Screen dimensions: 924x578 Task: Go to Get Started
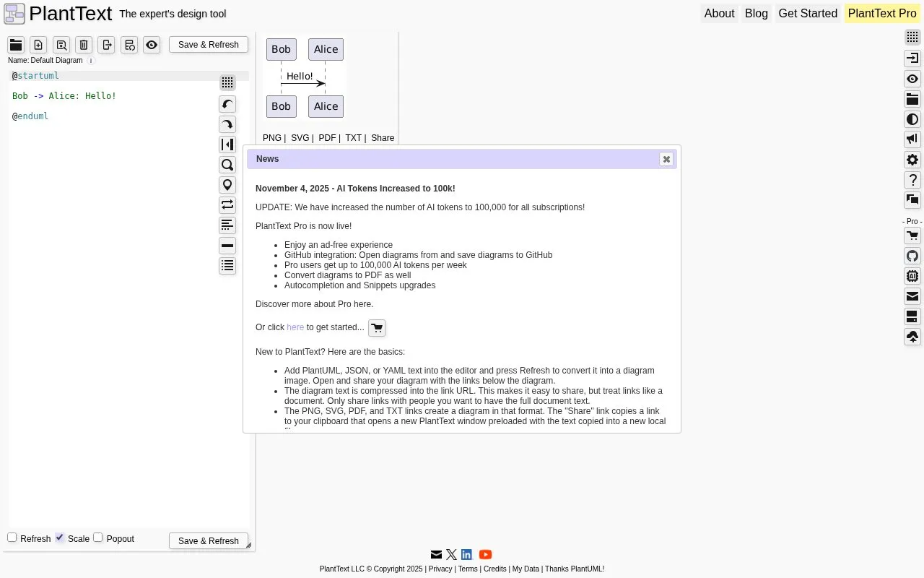pyautogui.click(x=808, y=14)
